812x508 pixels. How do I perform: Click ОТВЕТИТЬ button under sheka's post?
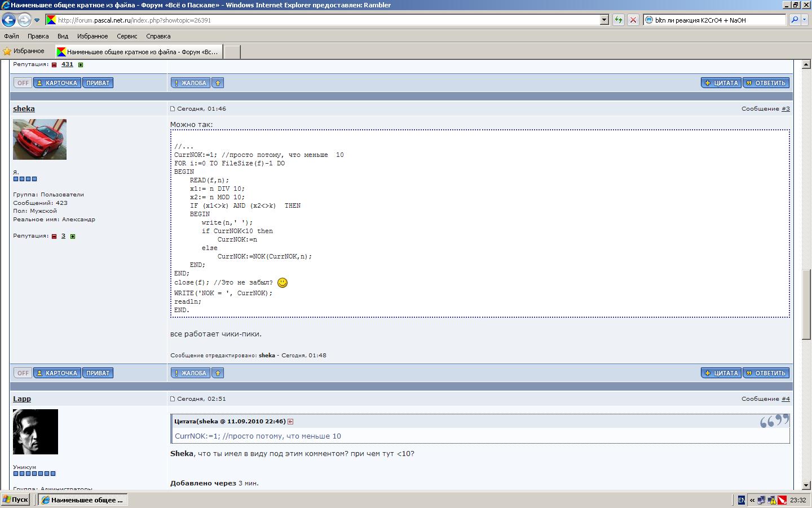tap(766, 373)
